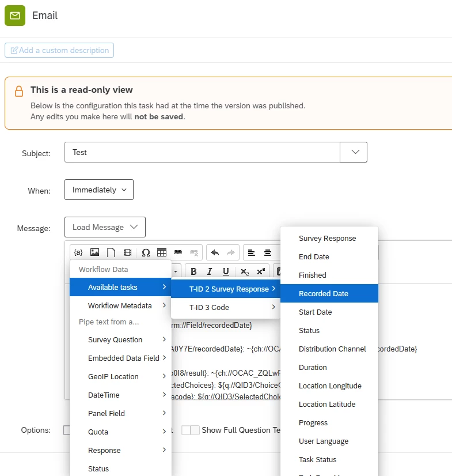Click the lock icon in the read-only banner
Image resolution: width=452 pixels, height=476 pixels.
pyautogui.click(x=19, y=91)
